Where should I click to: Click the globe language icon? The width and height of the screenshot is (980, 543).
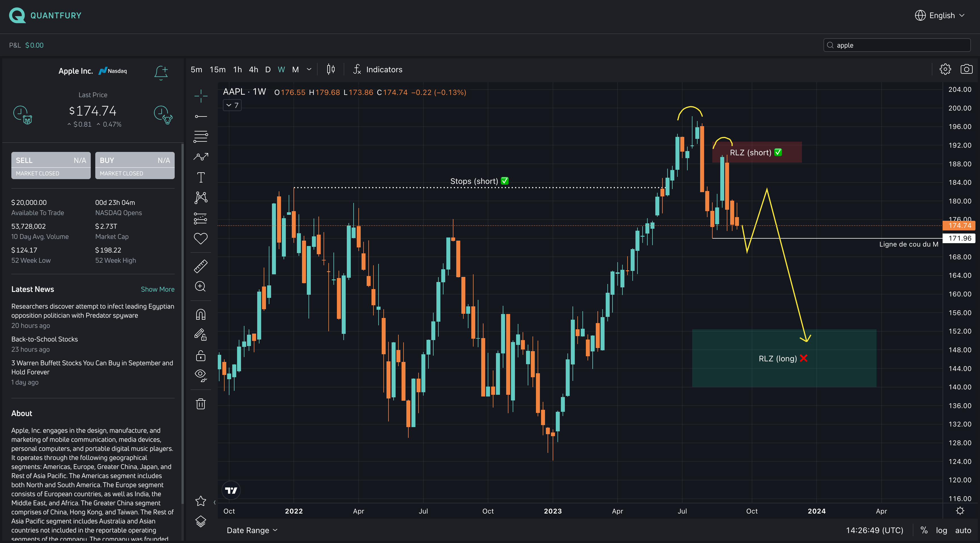coord(920,15)
